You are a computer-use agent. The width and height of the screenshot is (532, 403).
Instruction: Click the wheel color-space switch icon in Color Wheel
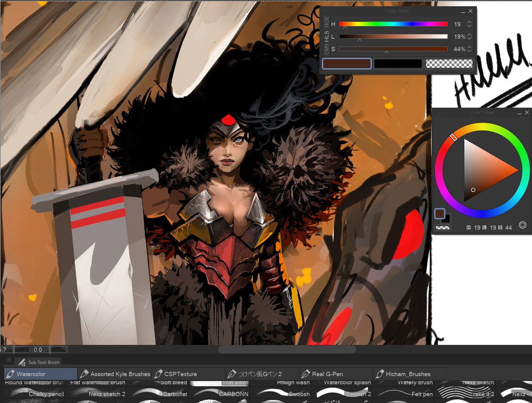click(x=522, y=226)
